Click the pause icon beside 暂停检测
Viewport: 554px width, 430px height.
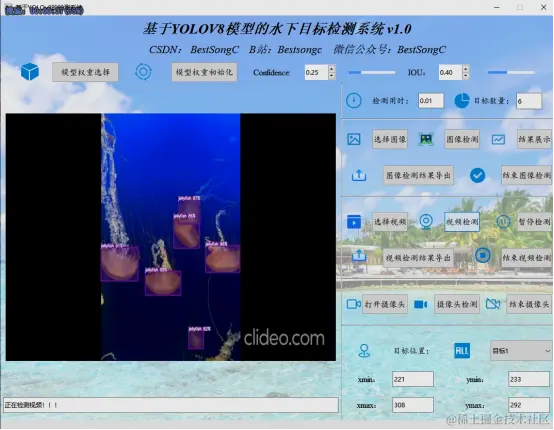(x=503, y=222)
